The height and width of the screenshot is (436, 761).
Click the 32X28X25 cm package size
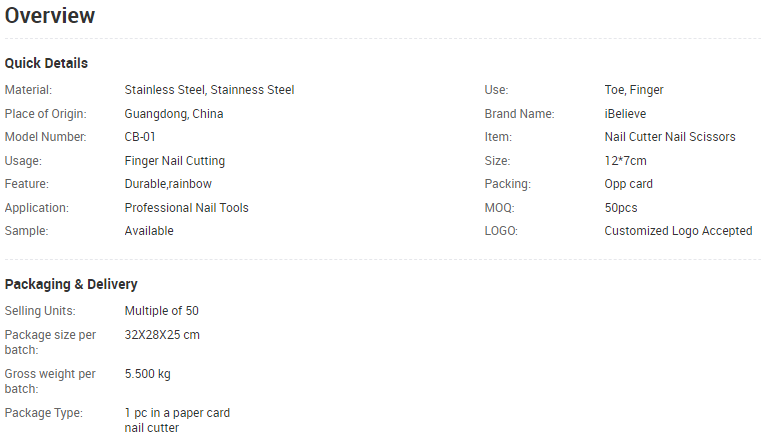162,335
